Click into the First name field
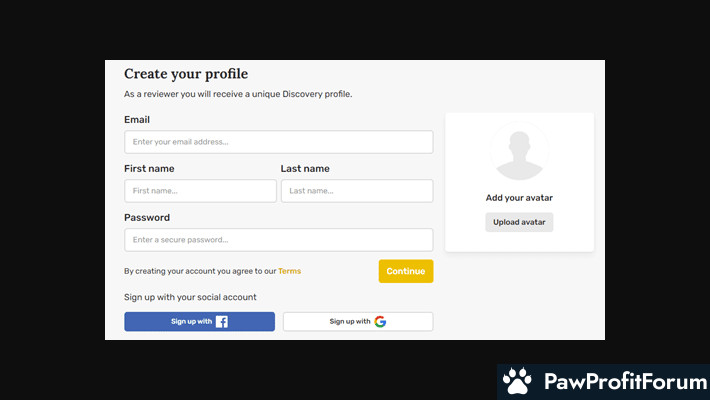The width and height of the screenshot is (710, 400). [x=200, y=191]
